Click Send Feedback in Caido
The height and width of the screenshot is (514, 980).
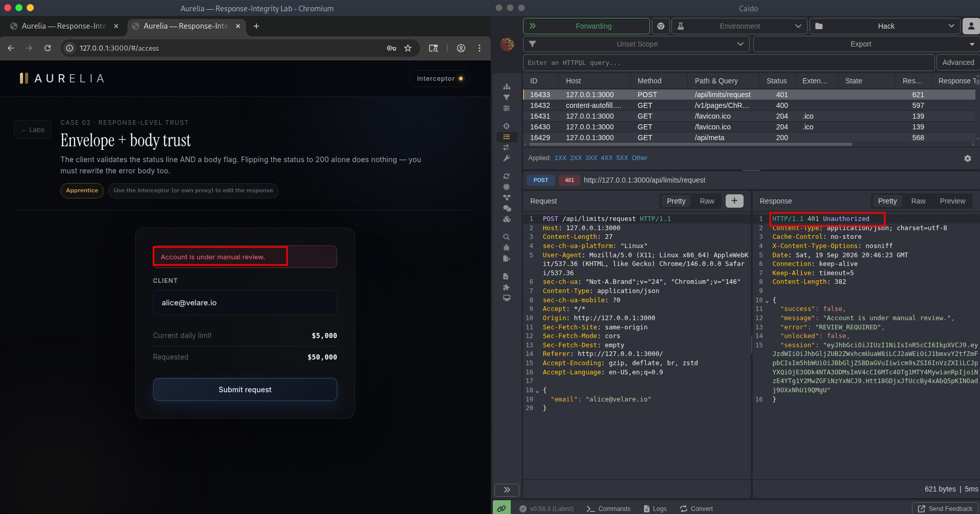pyautogui.click(x=945, y=508)
